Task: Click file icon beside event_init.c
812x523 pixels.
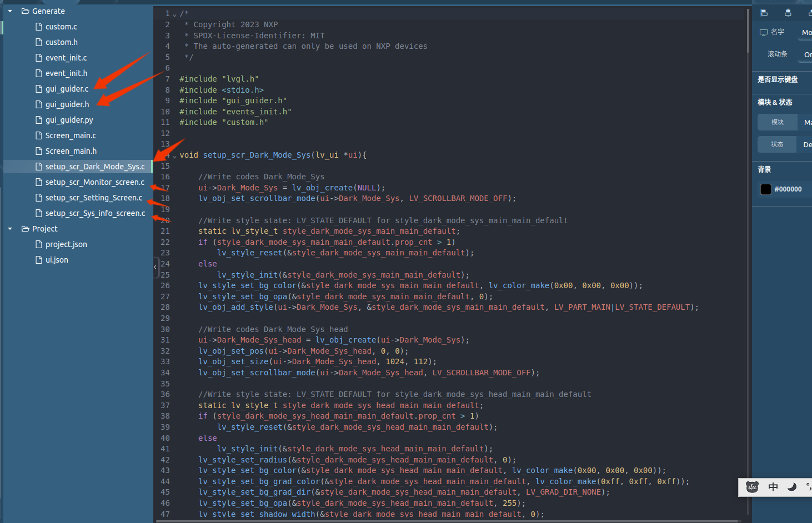Action: coord(39,58)
